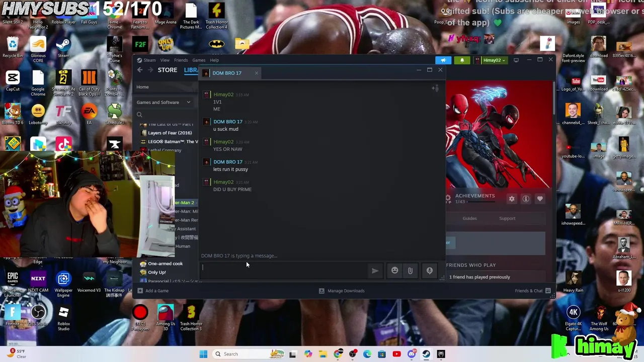Open the Steam desktop shortcut

pyautogui.click(x=63, y=48)
